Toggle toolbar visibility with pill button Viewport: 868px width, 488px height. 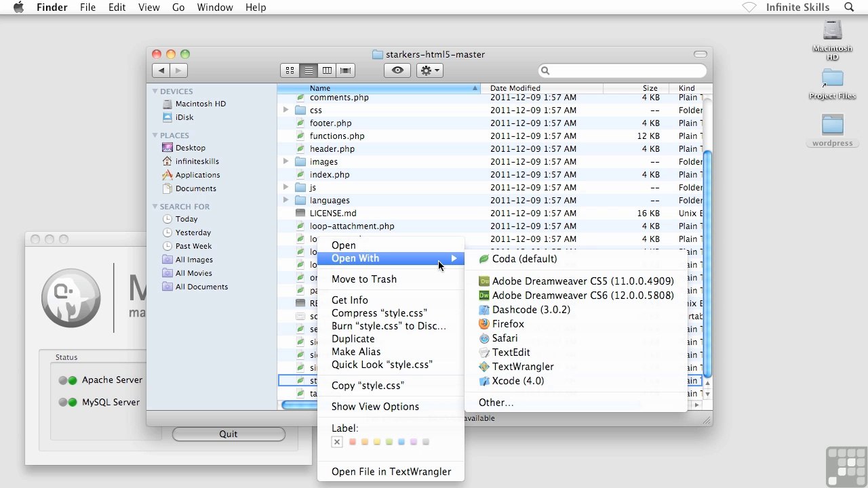coord(701,54)
